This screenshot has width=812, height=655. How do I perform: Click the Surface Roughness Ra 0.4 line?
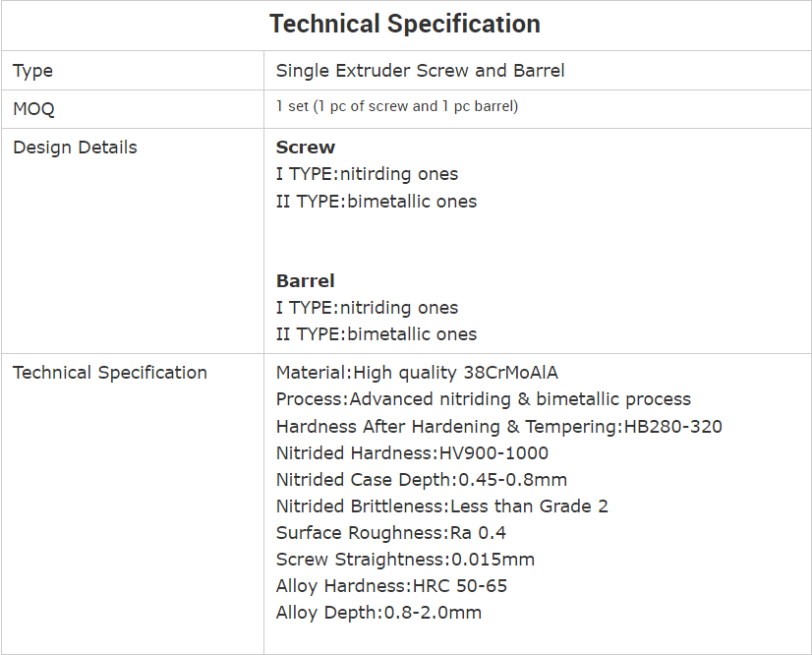(390, 533)
